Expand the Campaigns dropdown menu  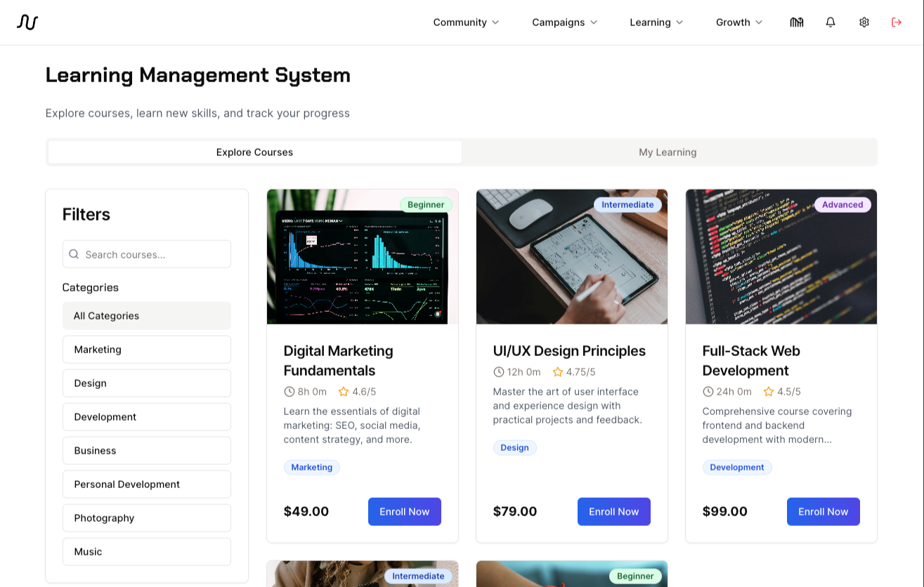click(564, 22)
